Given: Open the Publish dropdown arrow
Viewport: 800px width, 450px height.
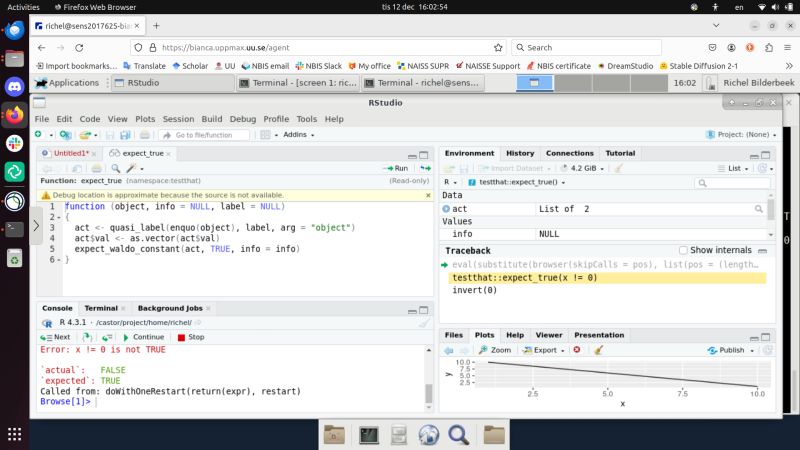Looking at the screenshot, I should click(752, 351).
